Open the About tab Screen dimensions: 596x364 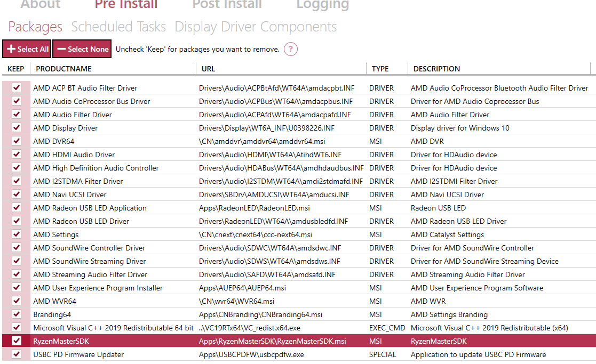tap(41, 4)
